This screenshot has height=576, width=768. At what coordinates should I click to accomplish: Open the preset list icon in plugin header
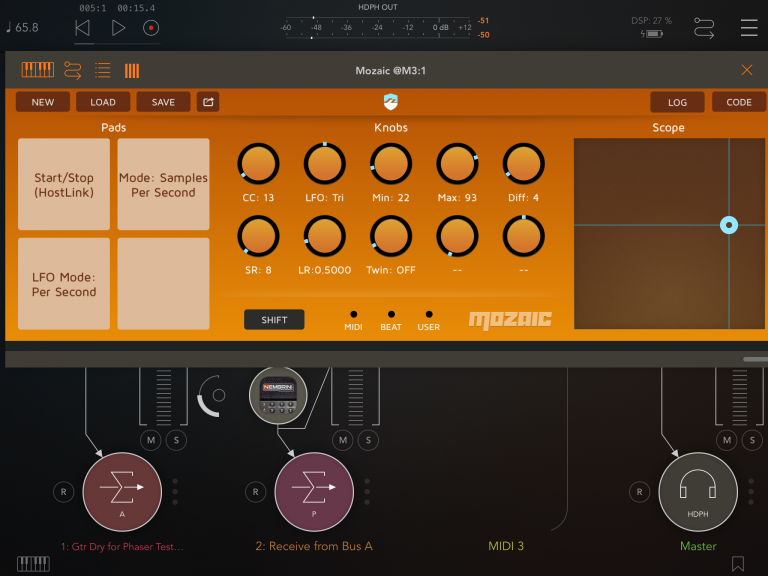102,71
